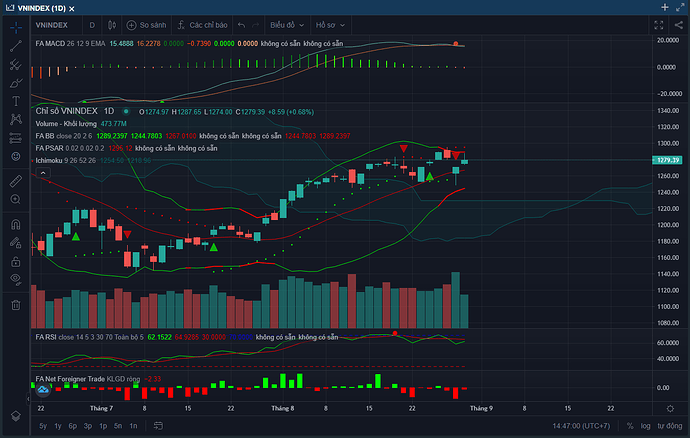The height and width of the screenshot is (438, 690).
Task: Click the Tháng 8 date label
Action: tap(283, 408)
